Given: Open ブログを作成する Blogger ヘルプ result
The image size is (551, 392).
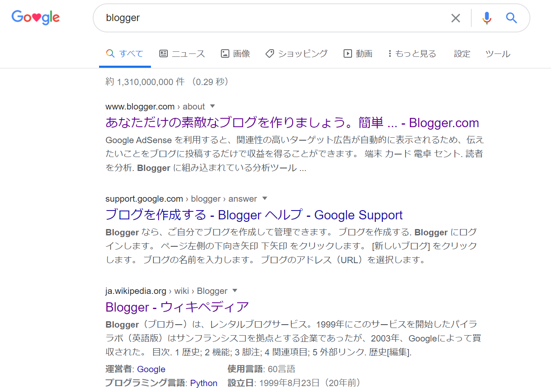Looking at the screenshot, I should click(x=254, y=215).
